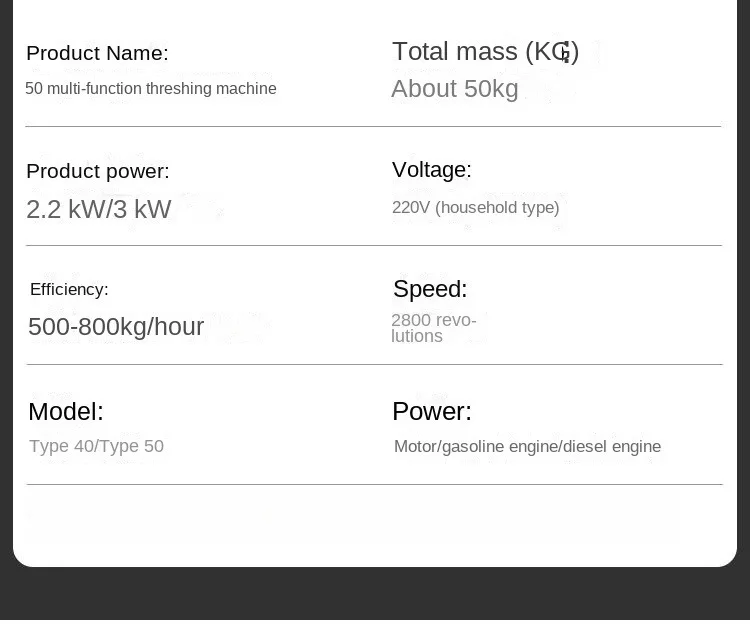Image resolution: width=750 pixels, height=637 pixels.
Task: Select "220V (household type)" text
Action: point(476,208)
